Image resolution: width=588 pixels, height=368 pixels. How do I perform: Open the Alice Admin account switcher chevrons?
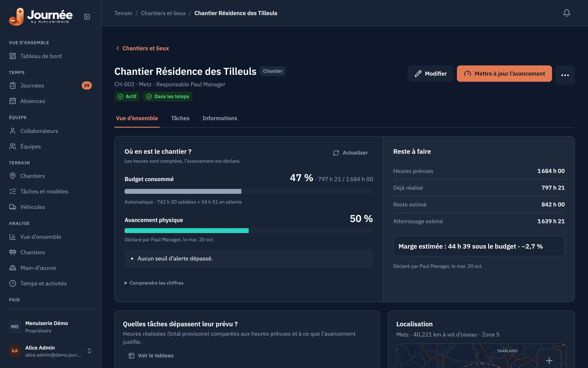(x=89, y=351)
